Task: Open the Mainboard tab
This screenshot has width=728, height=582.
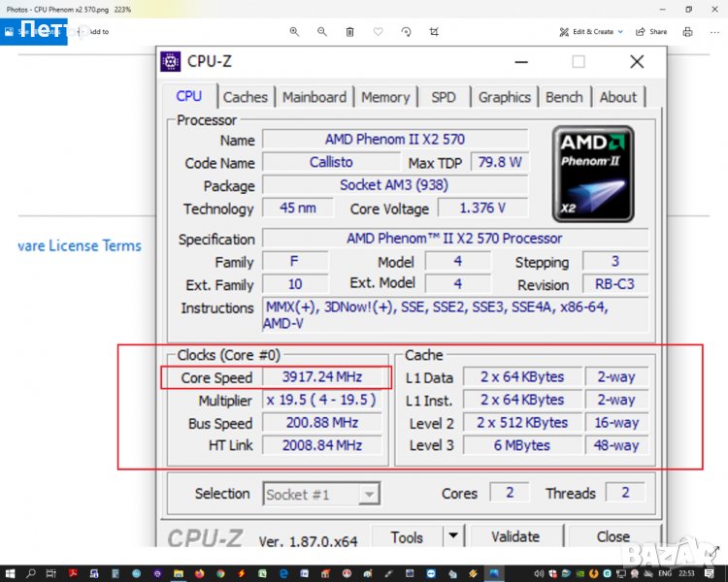Action: click(x=314, y=97)
